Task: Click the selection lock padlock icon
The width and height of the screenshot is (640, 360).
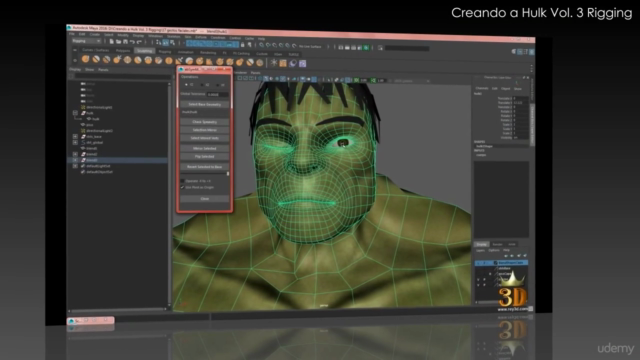Action: pyautogui.click(x=243, y=45)
